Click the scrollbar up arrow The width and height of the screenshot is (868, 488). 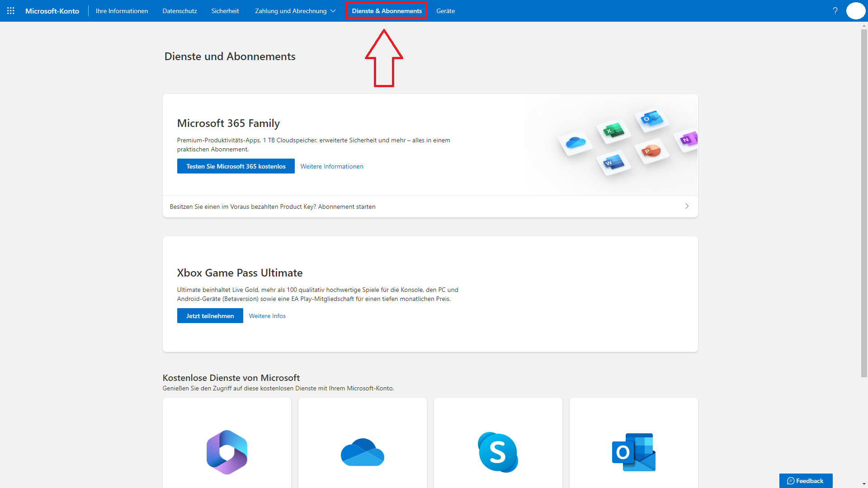[x=864, y=25]
